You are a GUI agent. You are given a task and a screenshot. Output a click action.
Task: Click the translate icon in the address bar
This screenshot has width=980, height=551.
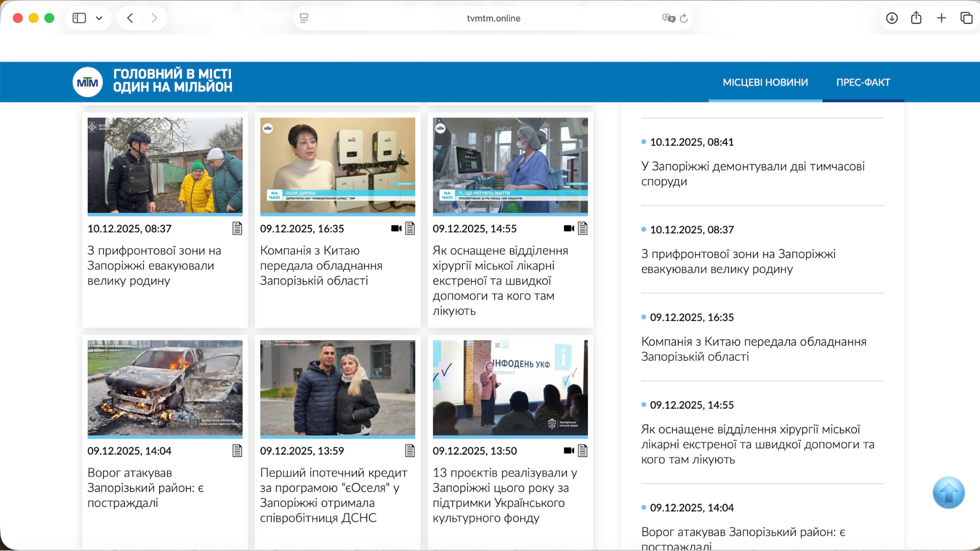[x=668, y=18]
